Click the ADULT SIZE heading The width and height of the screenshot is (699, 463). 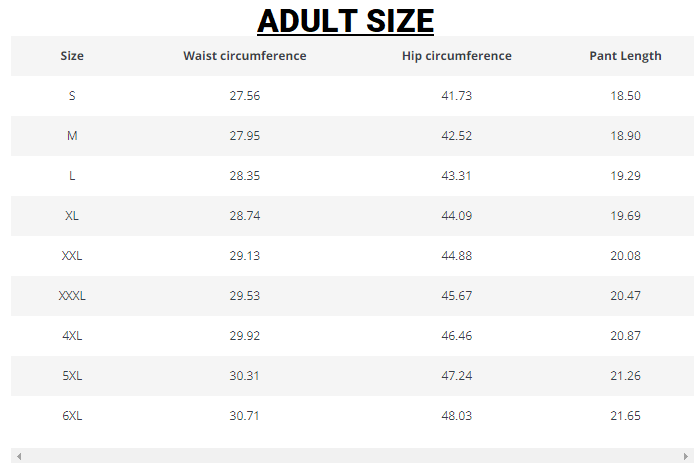tap(346, 20)
